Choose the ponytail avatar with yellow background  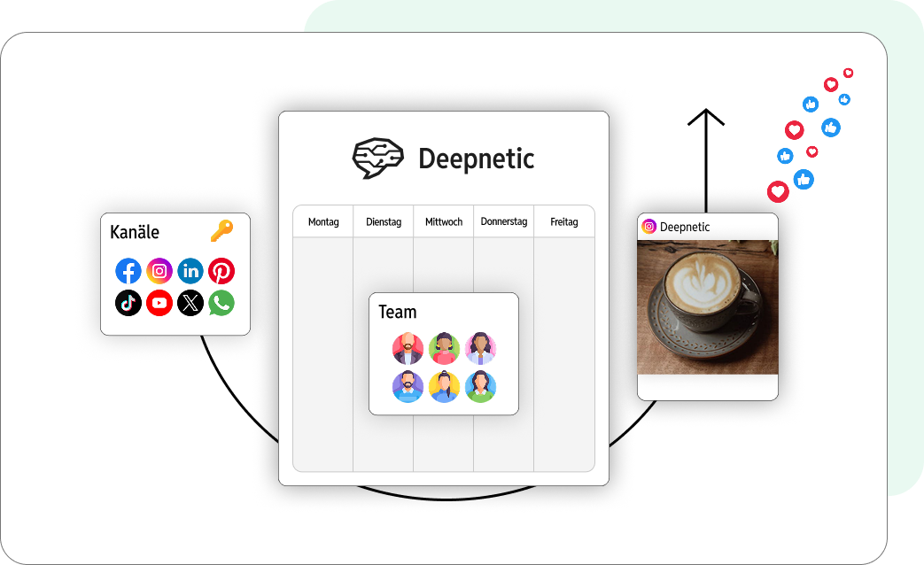click(444, 387)
